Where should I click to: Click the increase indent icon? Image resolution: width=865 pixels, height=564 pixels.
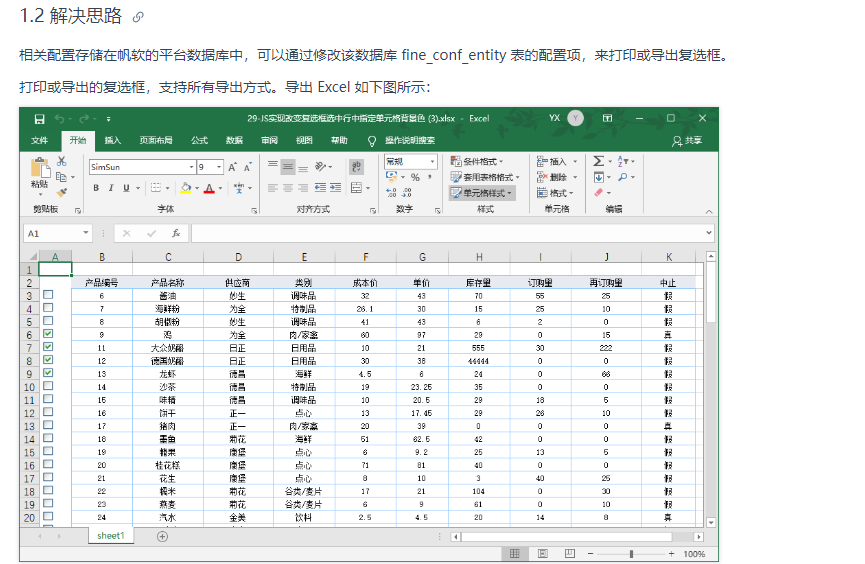(x=335, y=188)
